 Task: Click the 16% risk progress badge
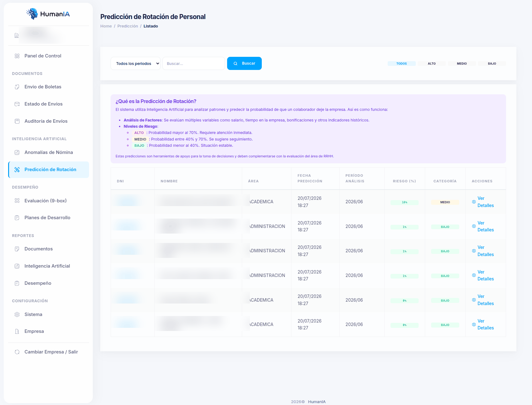point(405,202)
